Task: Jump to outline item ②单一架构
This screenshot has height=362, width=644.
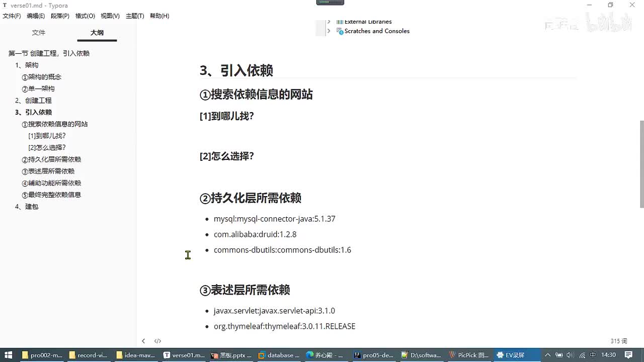Action: 38,88
